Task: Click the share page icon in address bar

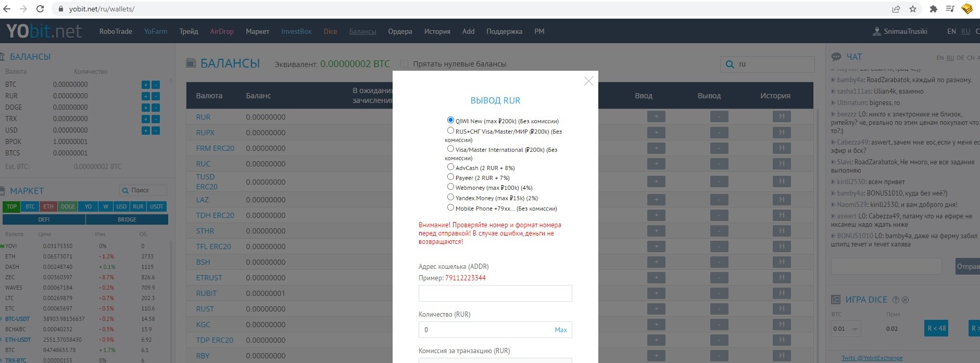Action: [x=896, y=9]
